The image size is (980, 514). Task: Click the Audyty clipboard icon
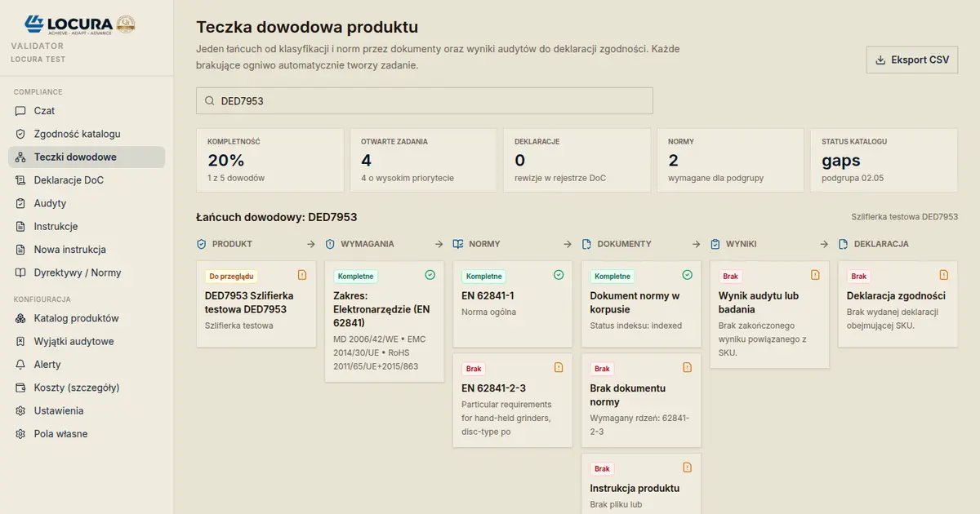[20, 203]
